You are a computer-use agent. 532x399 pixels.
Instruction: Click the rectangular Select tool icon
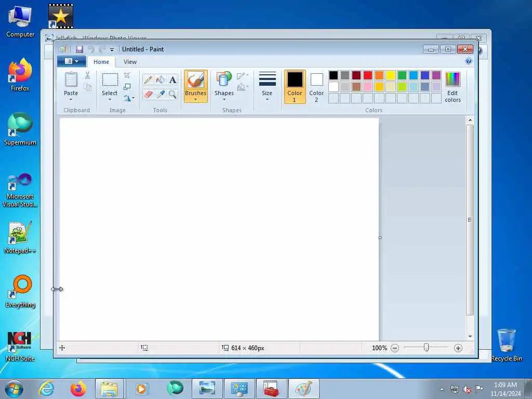tap(110, 79)
